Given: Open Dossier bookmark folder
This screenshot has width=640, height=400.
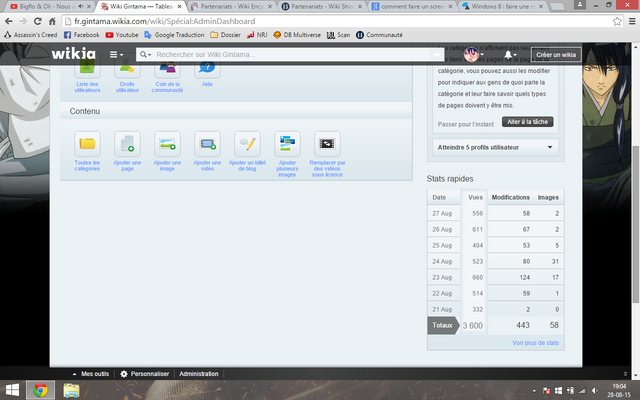Looking at the screenshot, I should [225, 35].
